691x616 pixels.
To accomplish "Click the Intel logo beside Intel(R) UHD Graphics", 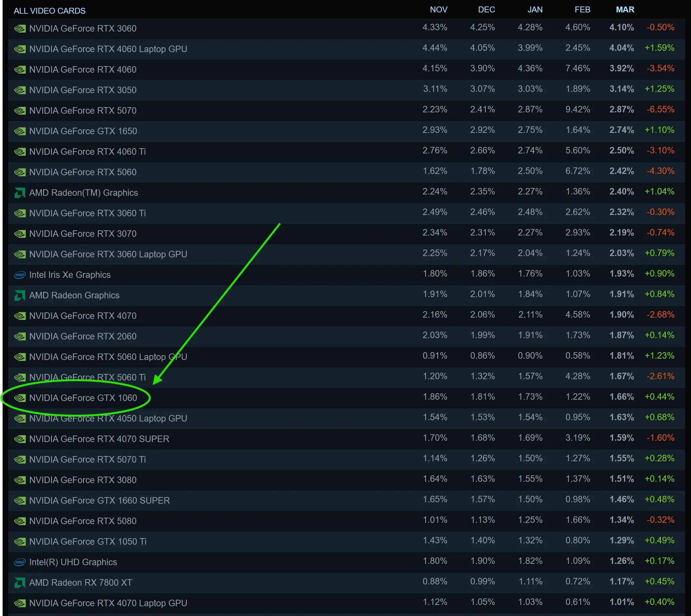I will coord(20,562).
